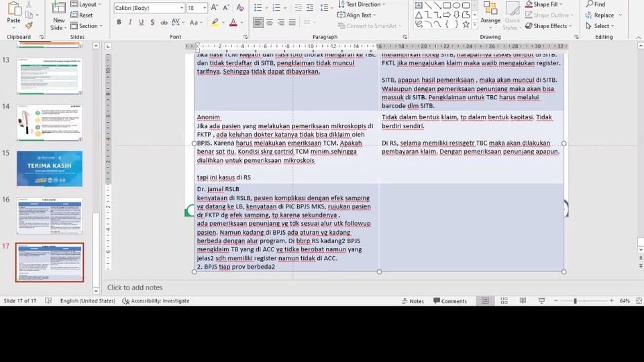Click Accessibility: Investigate status item
Screen dimensions: 644x362
[156, 301]
